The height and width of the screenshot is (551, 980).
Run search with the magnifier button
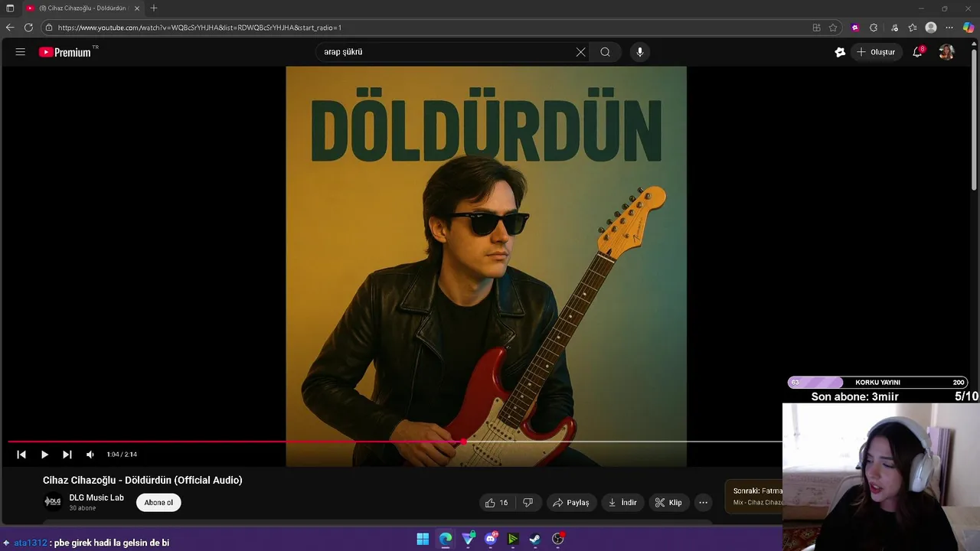pos(605,52)
